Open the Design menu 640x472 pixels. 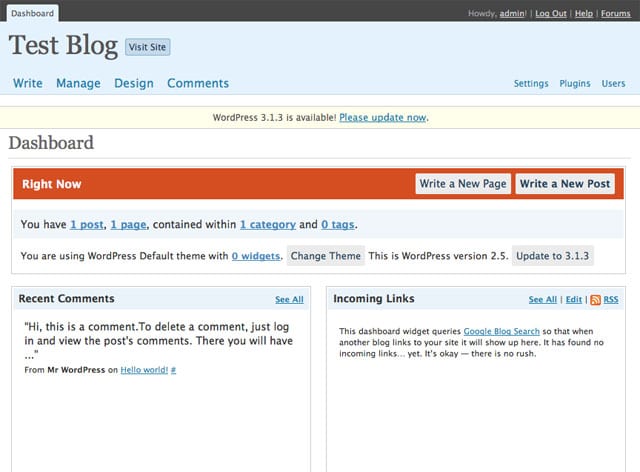(133, 83)
